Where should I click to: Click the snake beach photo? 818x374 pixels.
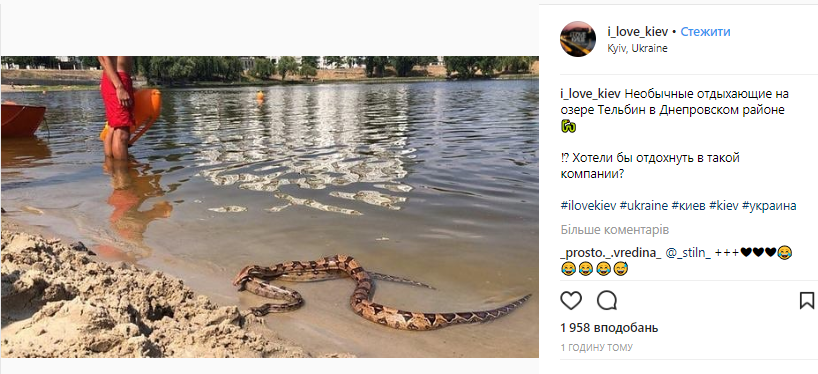click(270, 207)
